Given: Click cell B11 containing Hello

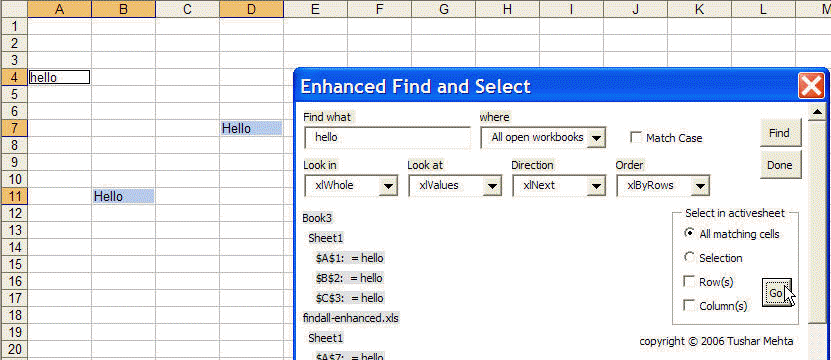Looking at the screenshot, I should coord(123,196).
